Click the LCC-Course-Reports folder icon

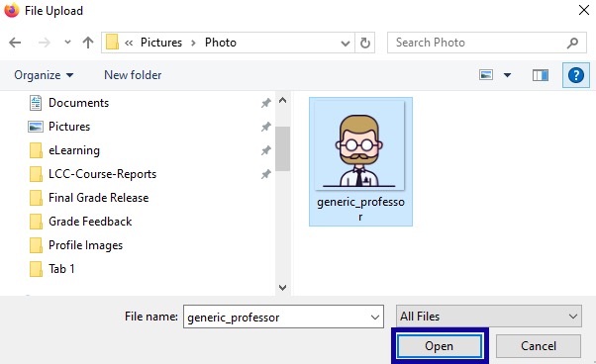pos(36,174)
